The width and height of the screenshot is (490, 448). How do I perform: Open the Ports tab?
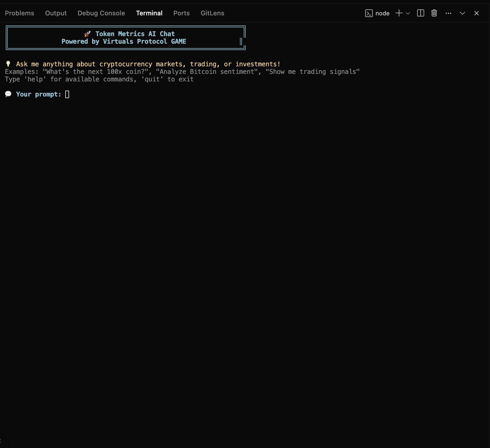(181, 13)
